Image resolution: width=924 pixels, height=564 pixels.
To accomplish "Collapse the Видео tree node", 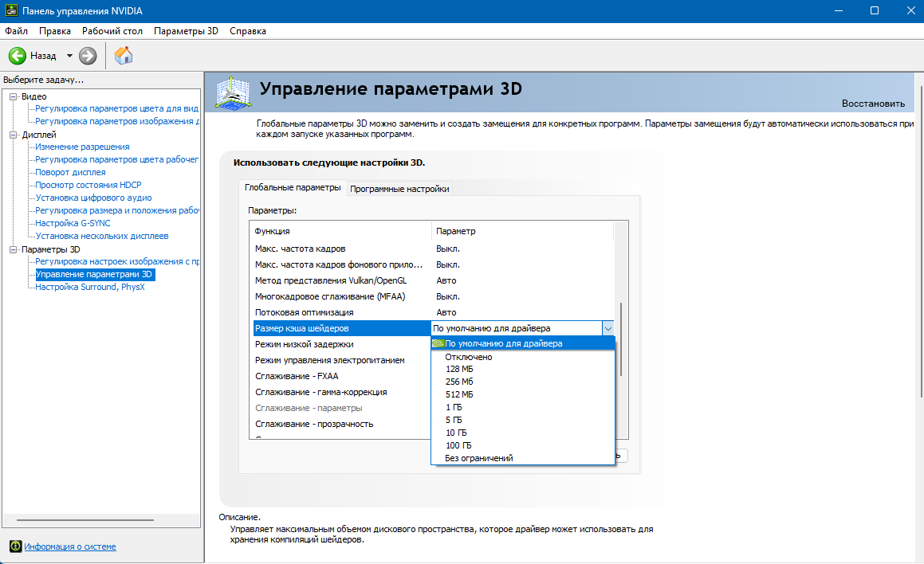I will pyautogui.click(x=13, y=96).
